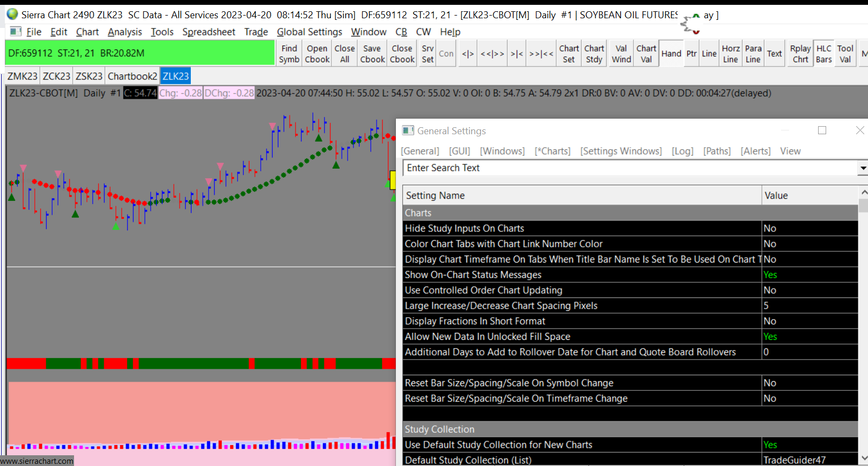Select the Para Line tool
This screenshot has width=868, height=466.
[753, 54]
